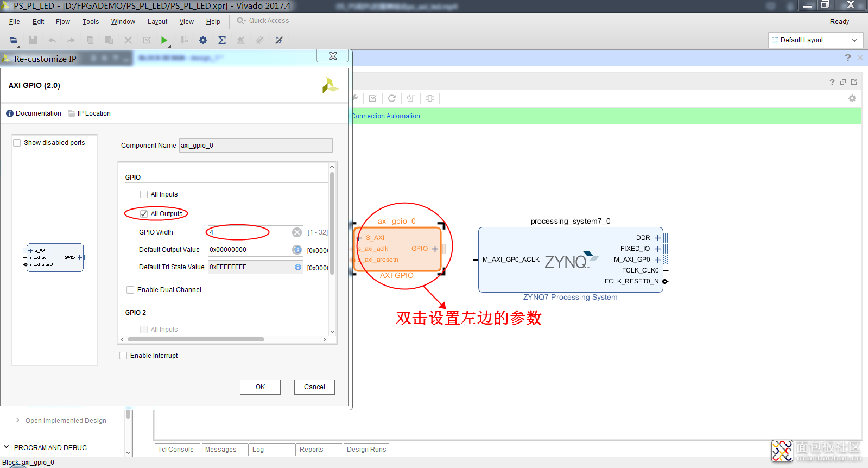The width and height of the screenshot is (868, 468).
Task: Expand Open Implemented Design tree item
Action: pyautogui.click(x=17, y=420)
